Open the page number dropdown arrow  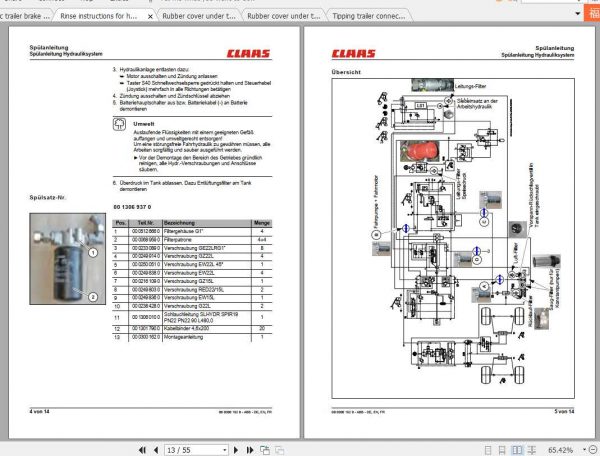click(225, 450)
